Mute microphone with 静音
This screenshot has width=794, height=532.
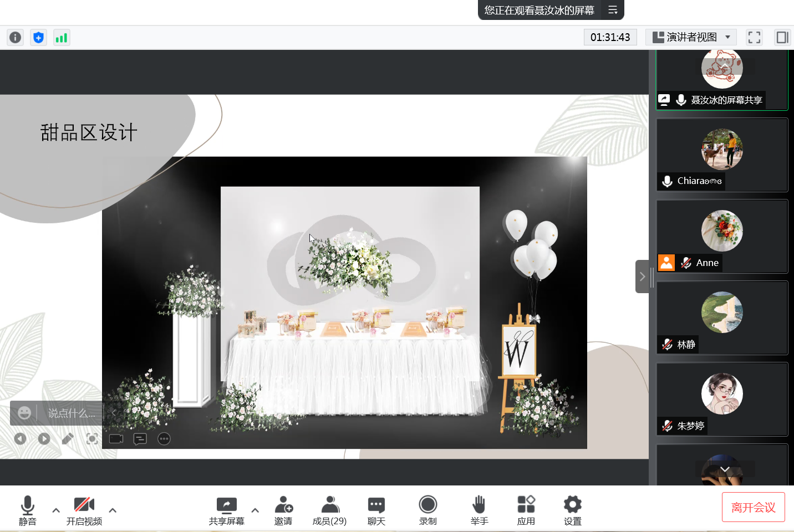click(27, 510)
